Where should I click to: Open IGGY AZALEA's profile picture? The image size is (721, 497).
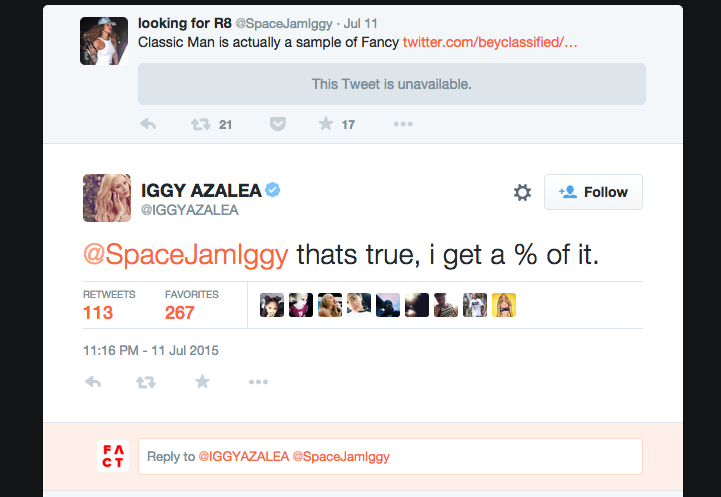(x=105, y=196)
